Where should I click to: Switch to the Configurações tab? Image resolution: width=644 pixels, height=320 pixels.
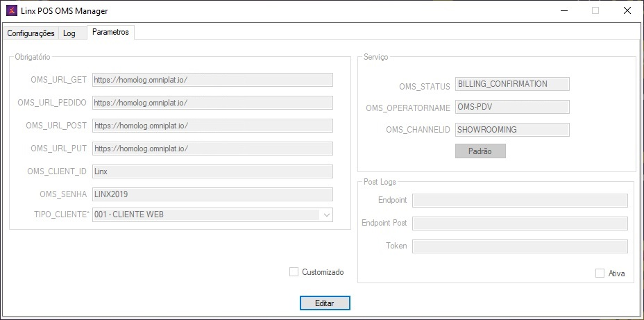31,33
